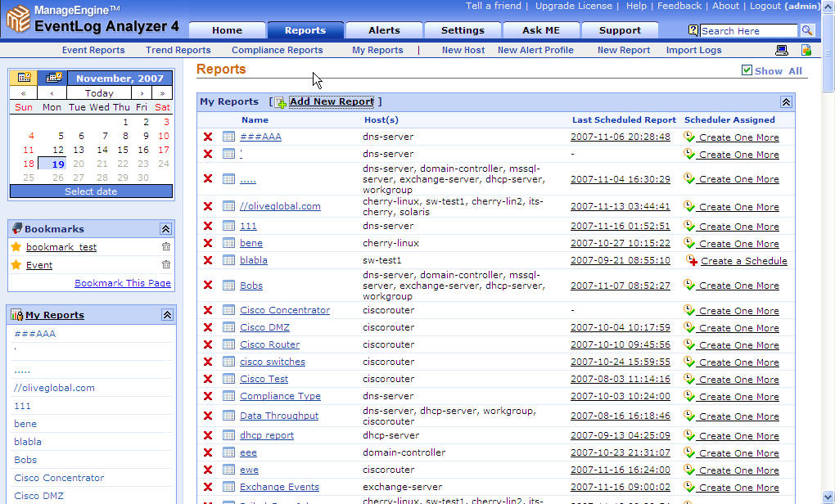835x504 pixels.
Task: Click the star icon beside bookmark_test
Action: point(16,246)
